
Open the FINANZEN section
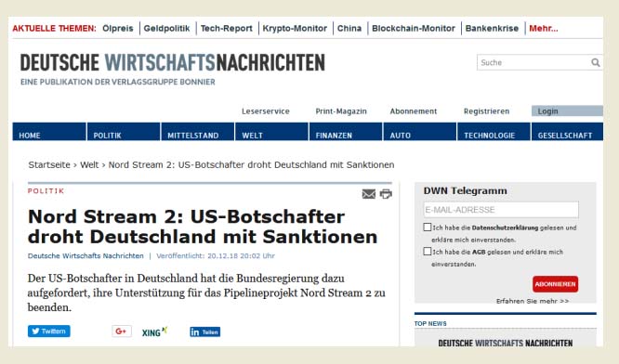click(x=346, y=132)
